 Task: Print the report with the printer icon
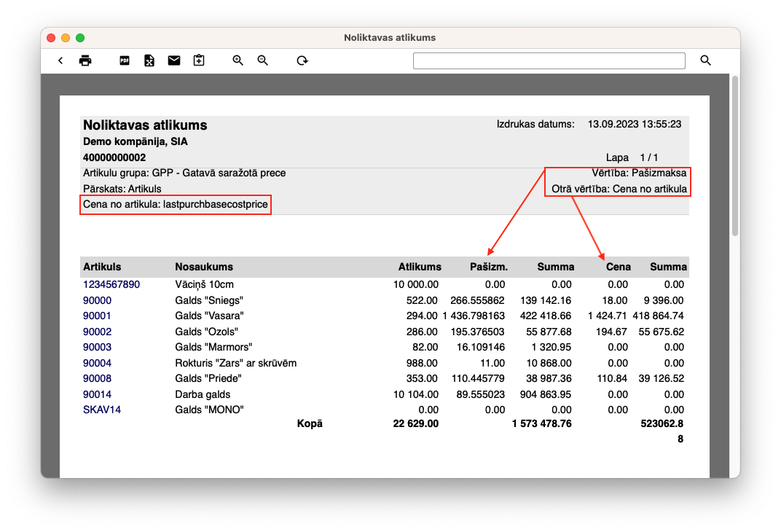pyautogui.click(x=85, y=60)
